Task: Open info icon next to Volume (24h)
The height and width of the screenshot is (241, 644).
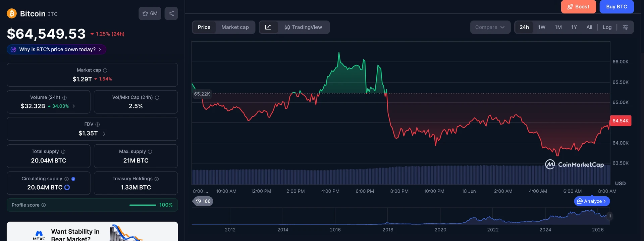Action: pos(64,97)
